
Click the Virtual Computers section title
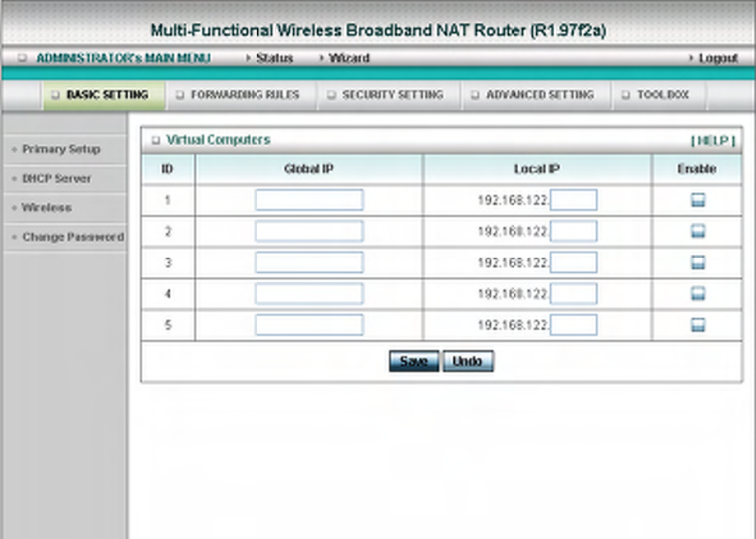coord(218,140)
